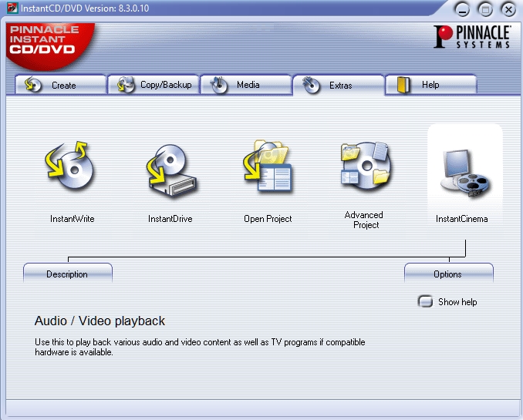Click the Show help label text
Image resolution: width=523 pixels, height=420 pixels.
pyautogui.click(x=457, y=302)
